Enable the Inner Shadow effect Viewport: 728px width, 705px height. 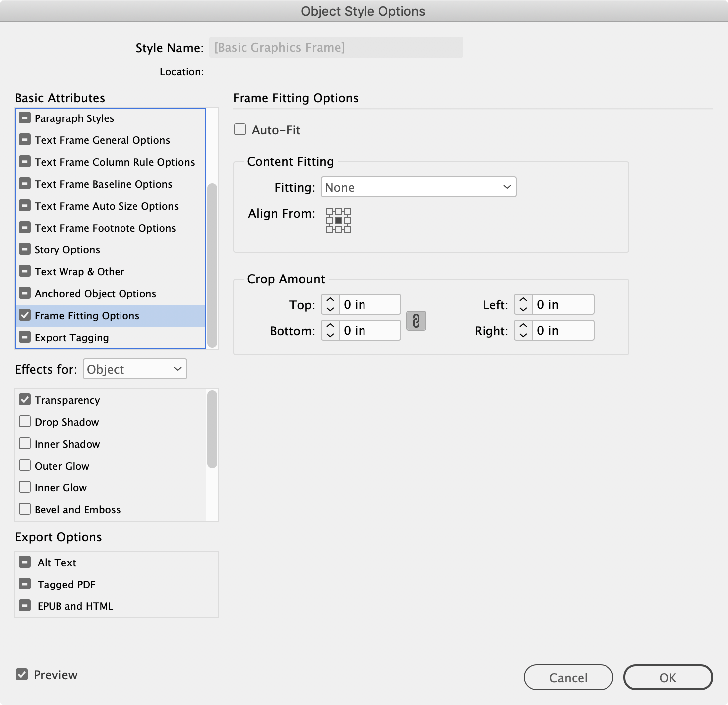click(x=25, y=444)
